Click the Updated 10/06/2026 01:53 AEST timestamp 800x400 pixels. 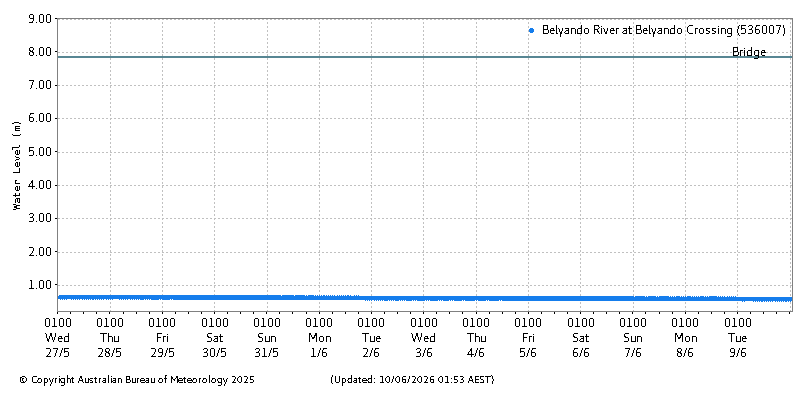412,380
